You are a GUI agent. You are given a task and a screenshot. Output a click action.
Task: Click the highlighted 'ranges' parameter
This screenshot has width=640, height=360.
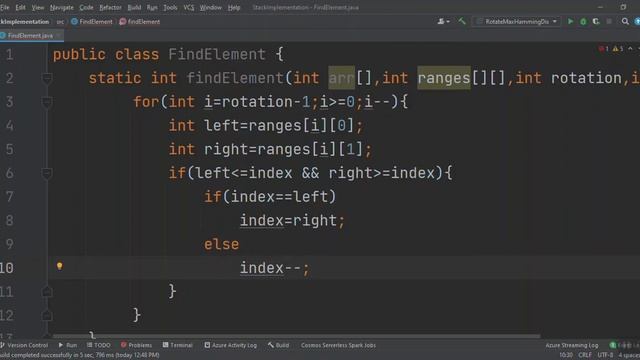444,78
